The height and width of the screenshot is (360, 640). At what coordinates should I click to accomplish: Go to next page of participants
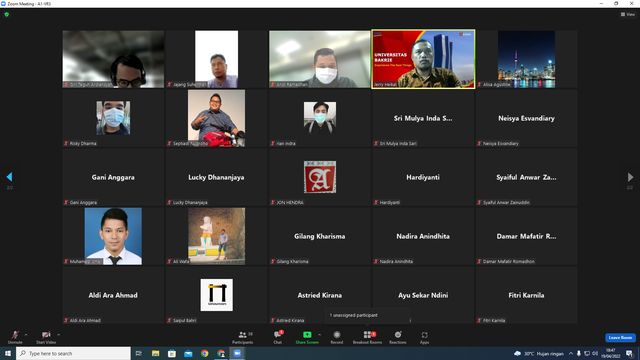point(630,177)
